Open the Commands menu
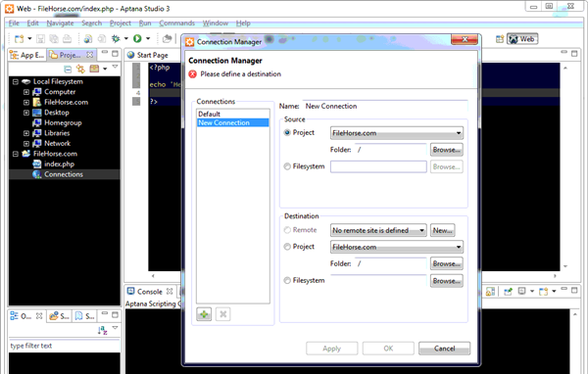Viewport: 588px width, 374px height. (176, 23)
